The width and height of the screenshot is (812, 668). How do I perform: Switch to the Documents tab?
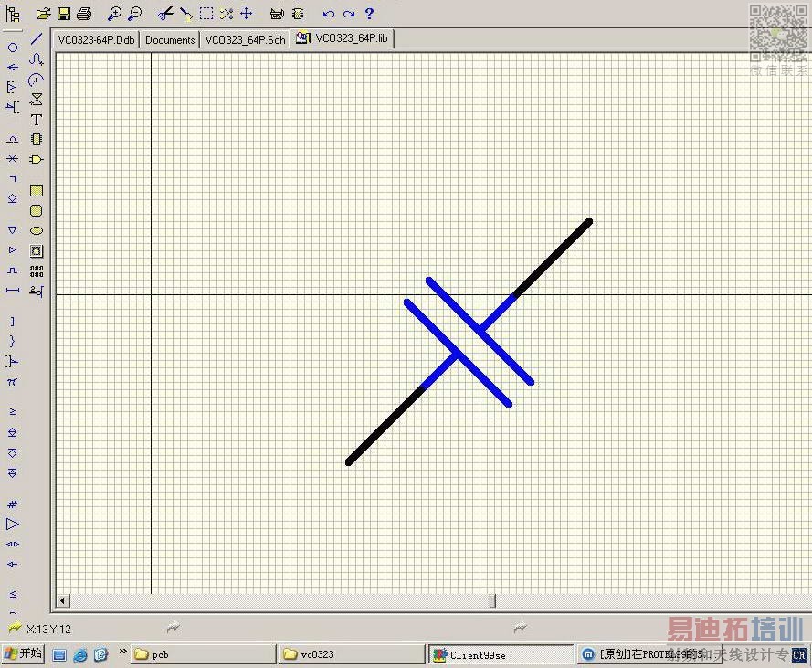[170, 40]
